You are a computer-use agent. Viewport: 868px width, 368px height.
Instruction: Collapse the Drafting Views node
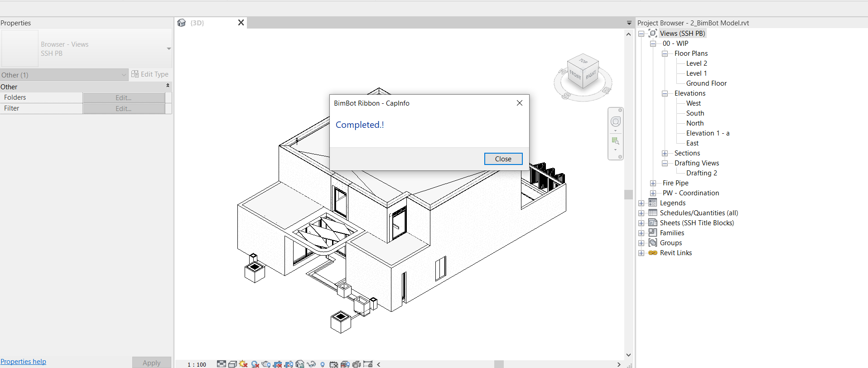pos(665,163)
